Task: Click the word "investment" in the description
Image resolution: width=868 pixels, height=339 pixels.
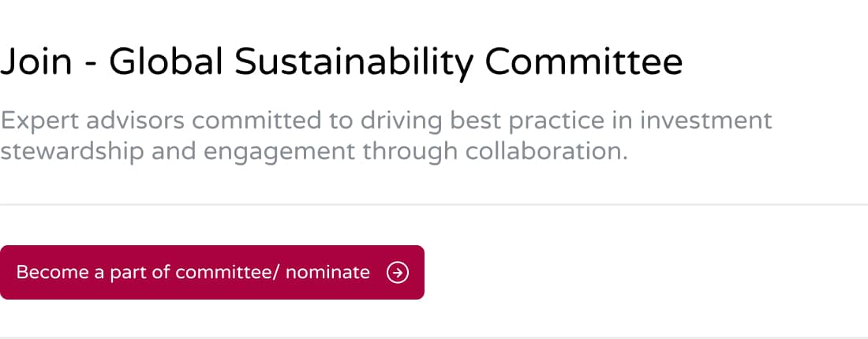Action: click(x=705, y=121)
